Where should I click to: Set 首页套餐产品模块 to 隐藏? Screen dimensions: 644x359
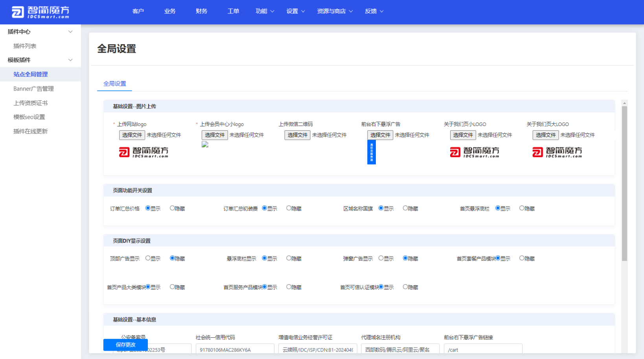[522, 258]
